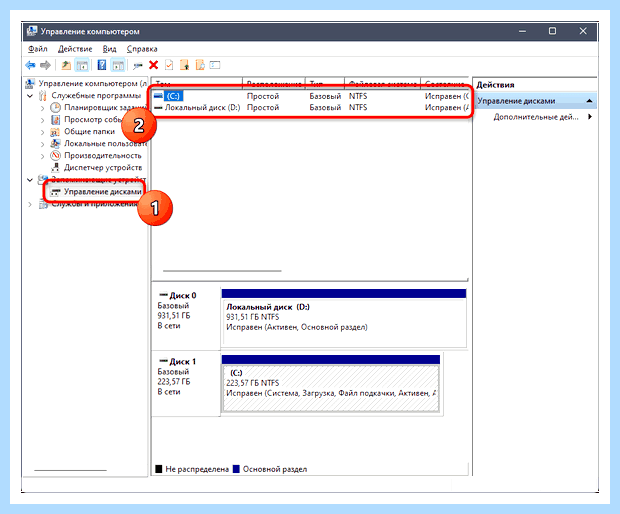620x514 pixels.
Task: Collapse the Управление дисками actions section arrow
Action: pyautogui.click(x=589, y=101)
